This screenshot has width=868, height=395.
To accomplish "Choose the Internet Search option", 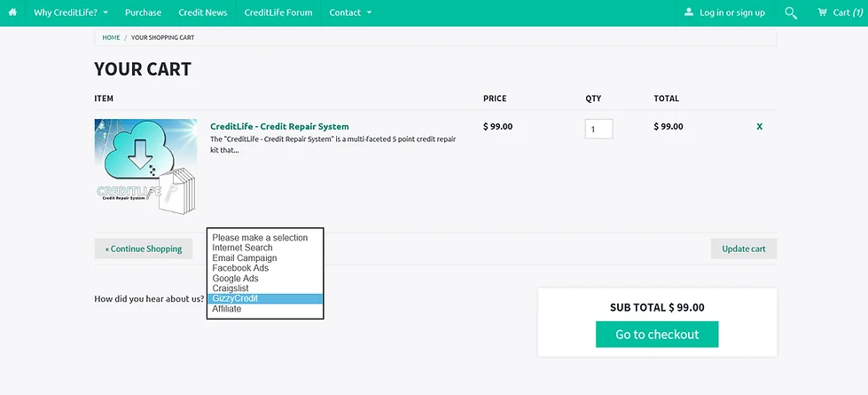I will click(243, 248).
